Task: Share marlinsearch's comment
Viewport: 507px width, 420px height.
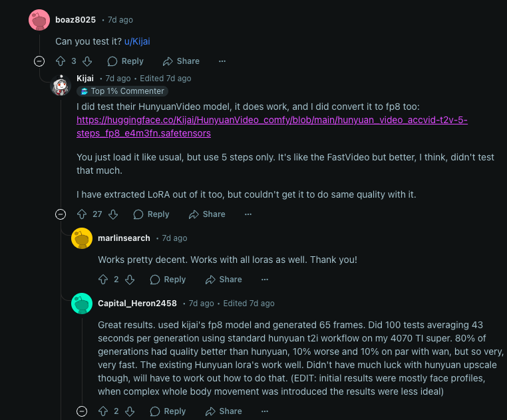Action: tap(224, 280)
